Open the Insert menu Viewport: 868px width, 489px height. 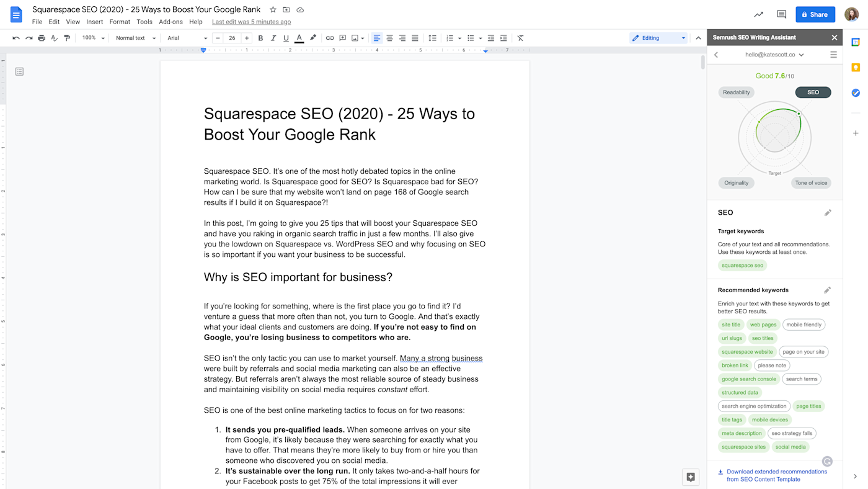pos(95,22)
